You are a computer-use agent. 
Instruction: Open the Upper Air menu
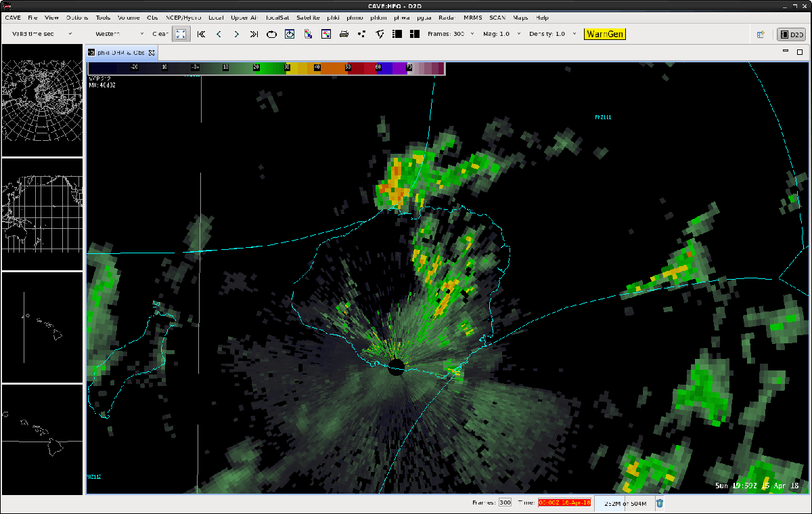pyautogui.click(x=244, y=18)
